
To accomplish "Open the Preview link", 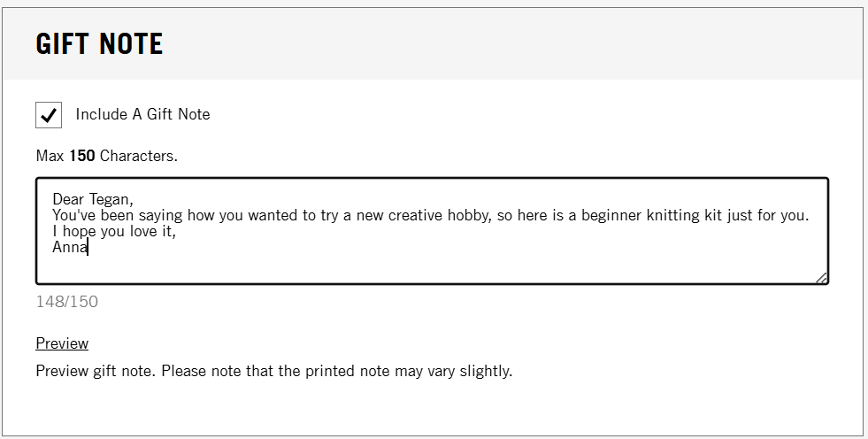I will click(62, 343).
